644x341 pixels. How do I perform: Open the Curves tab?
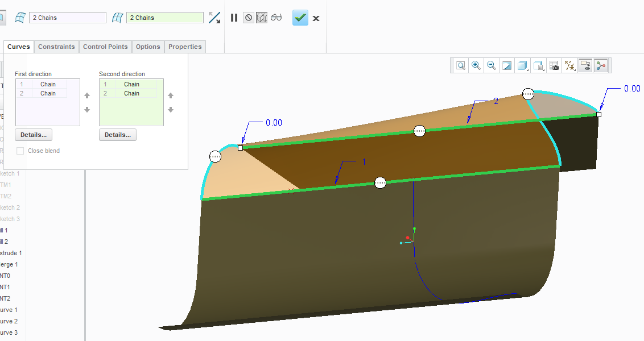[x=19, y=47]
